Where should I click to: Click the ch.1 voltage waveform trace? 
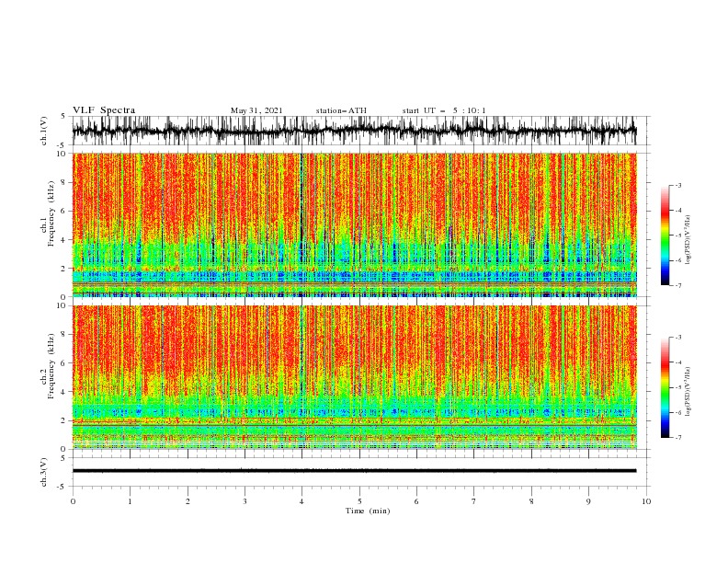(x=354, y=131)
